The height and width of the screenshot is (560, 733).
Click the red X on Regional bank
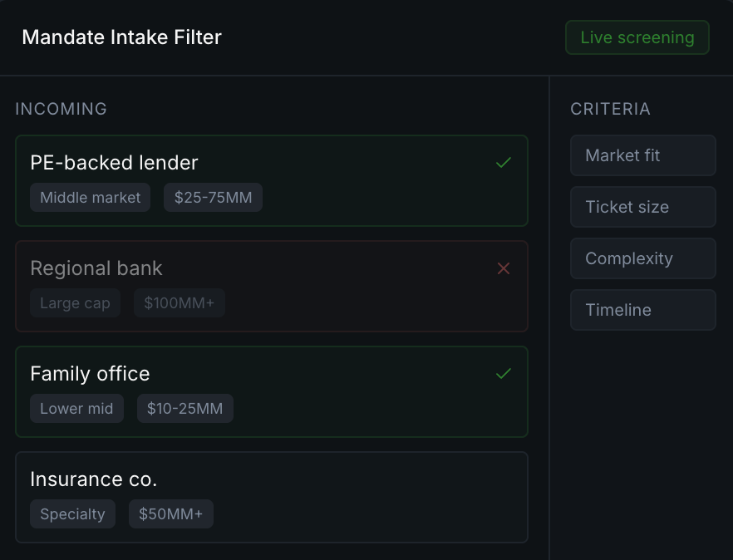[503, 268]
